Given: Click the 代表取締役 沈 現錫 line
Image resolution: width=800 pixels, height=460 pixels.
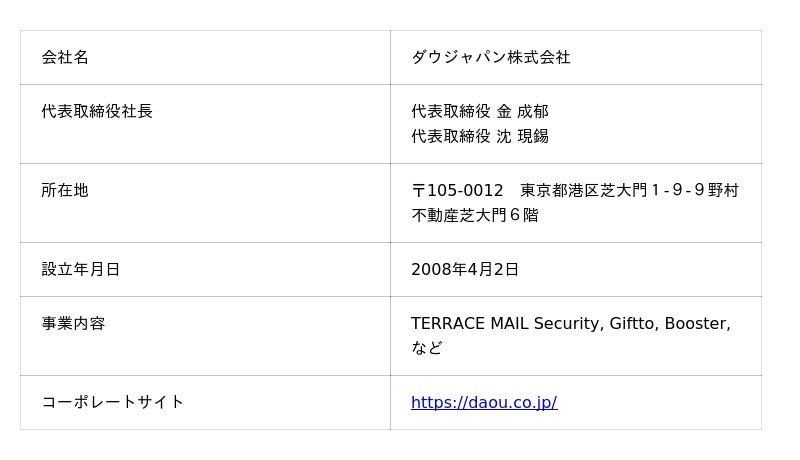Looking at the screenshot, I should [480, 137].
